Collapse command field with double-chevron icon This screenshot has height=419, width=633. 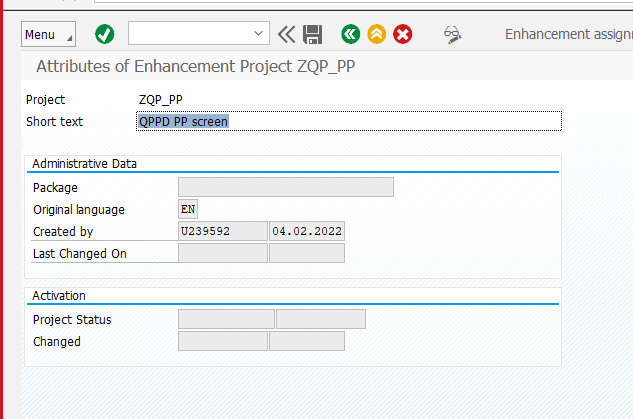287,34
